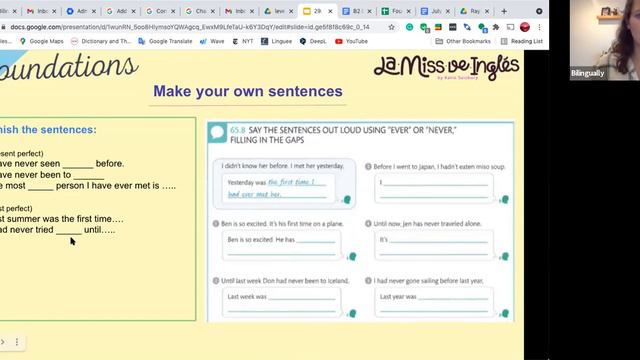Open the Chrome Extensions puzzle-piece icon
This screenshot has height=360, width=640.
[x=496, y=27]
